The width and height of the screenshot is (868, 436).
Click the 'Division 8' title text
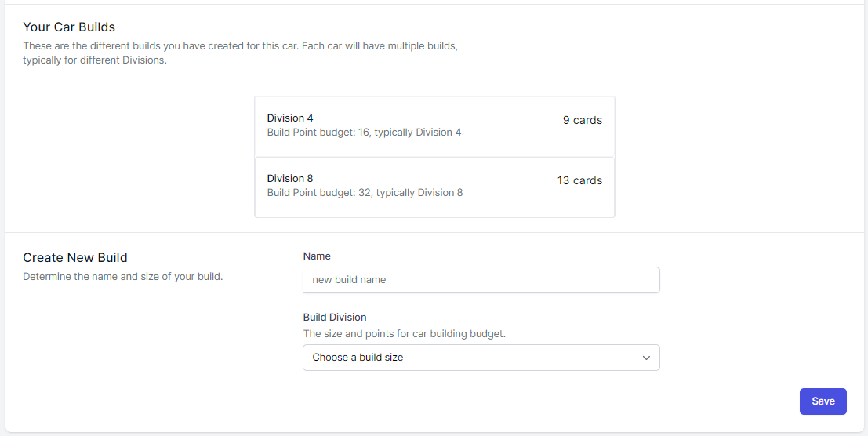(x=290, y=179)
